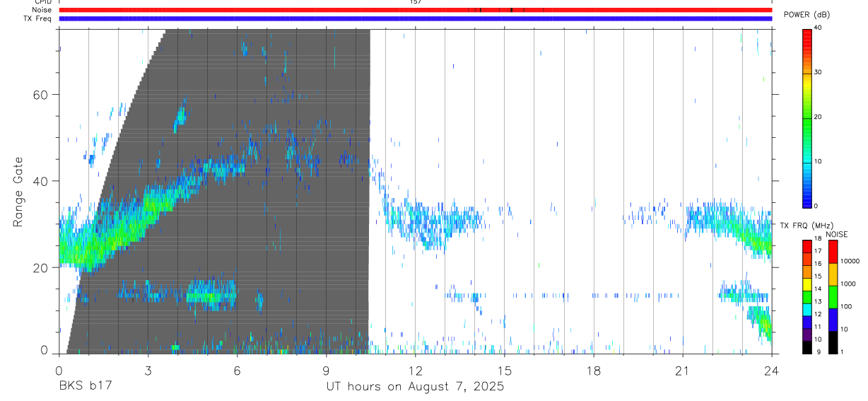Click the 'POWER (dB)' legend heading

point(806,15)
